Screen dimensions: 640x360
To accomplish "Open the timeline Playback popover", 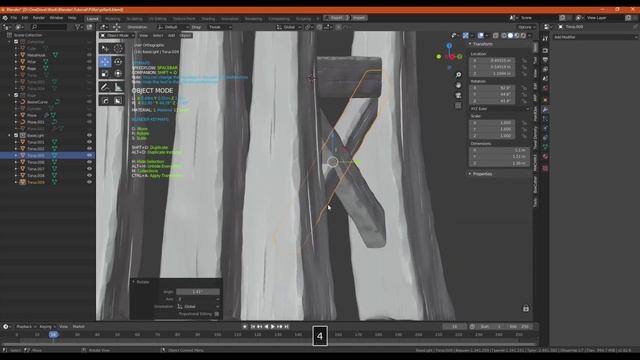I will click(x=26, y=327).
